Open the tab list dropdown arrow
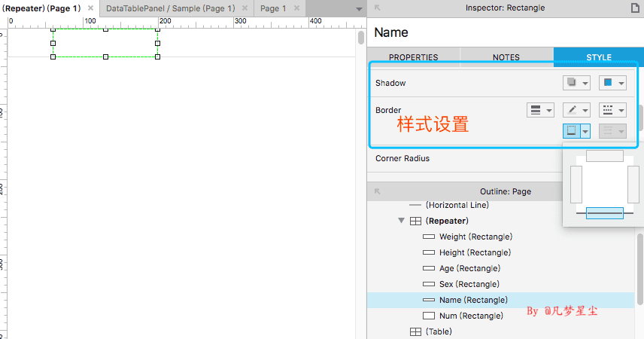Viewport: 644px width, 339px height. 359,9
